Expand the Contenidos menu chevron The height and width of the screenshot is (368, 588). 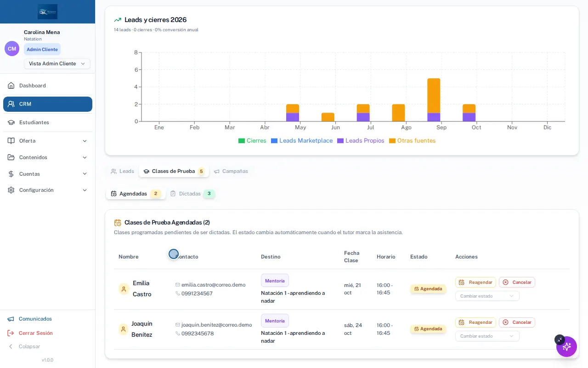coord(85,157)
